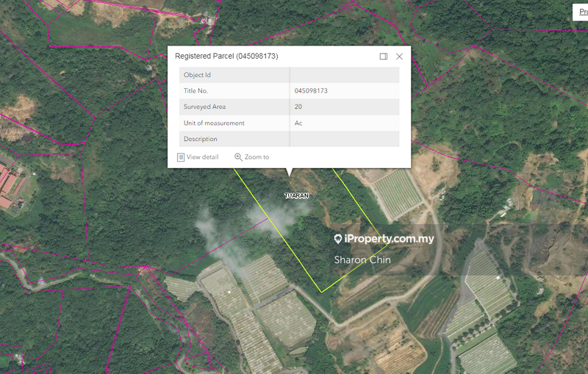Click the red-roofed building at left edge
This screenshot has height=374, width=588.
click(x=10, y=187)
